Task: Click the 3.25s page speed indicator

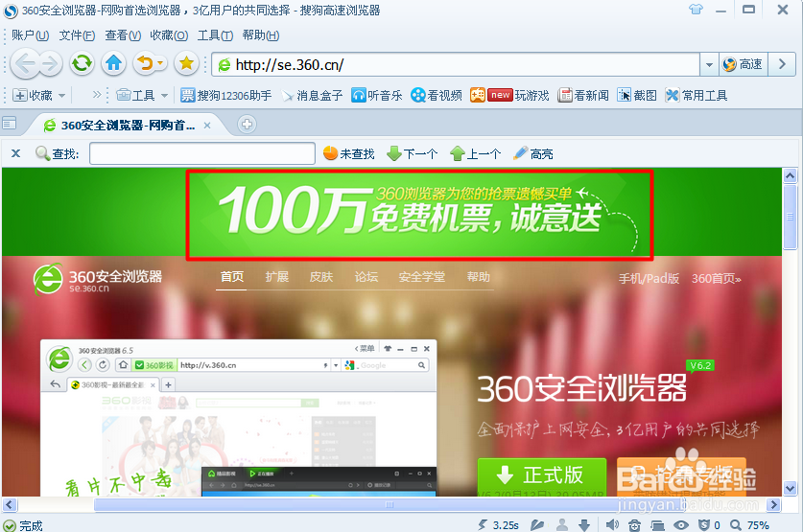Action: click(x=498, y=525)
